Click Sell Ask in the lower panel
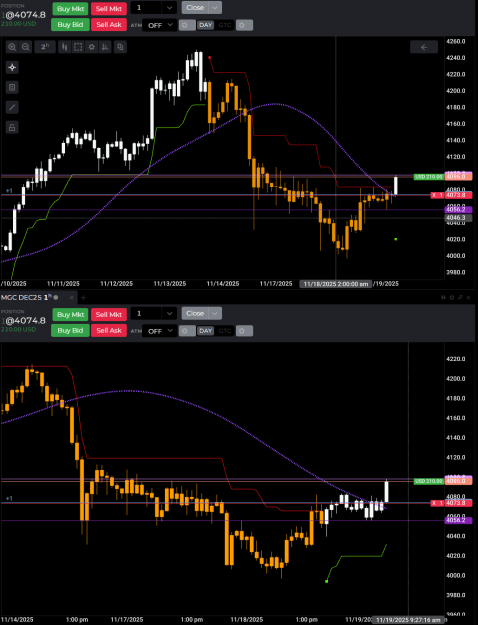 click(109, 330)
